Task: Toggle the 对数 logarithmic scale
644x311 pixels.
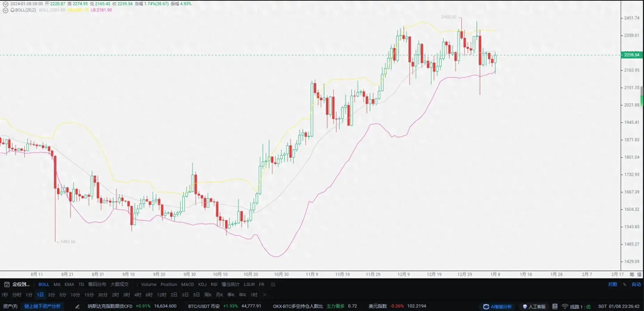Action: click(x=613, y=285)
